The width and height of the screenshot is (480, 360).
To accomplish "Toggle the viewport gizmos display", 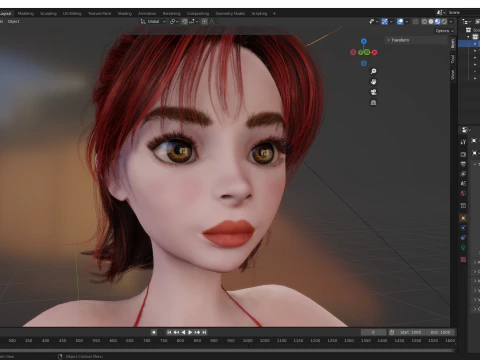I will tap(385, 22).
